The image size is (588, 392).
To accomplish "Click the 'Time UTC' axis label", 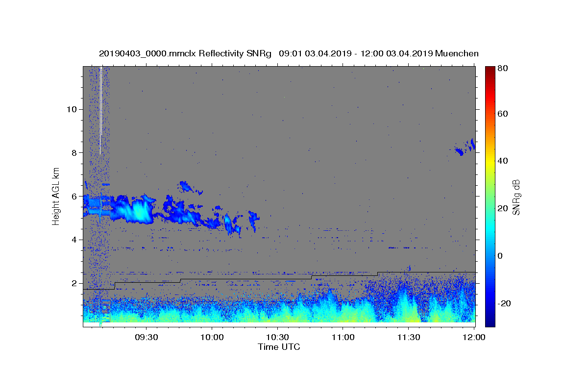I will click(279, 347).
